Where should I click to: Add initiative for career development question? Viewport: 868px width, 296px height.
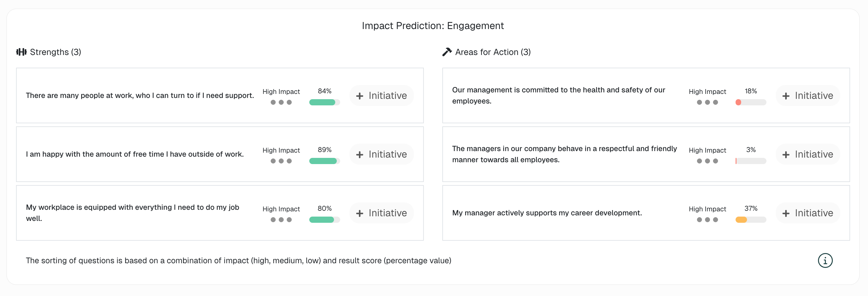click(x=807, y=213)
